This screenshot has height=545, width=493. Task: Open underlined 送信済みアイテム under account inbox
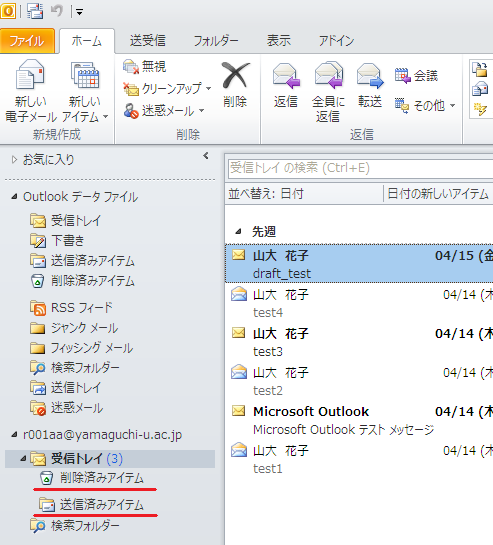[x=92, y=505]
